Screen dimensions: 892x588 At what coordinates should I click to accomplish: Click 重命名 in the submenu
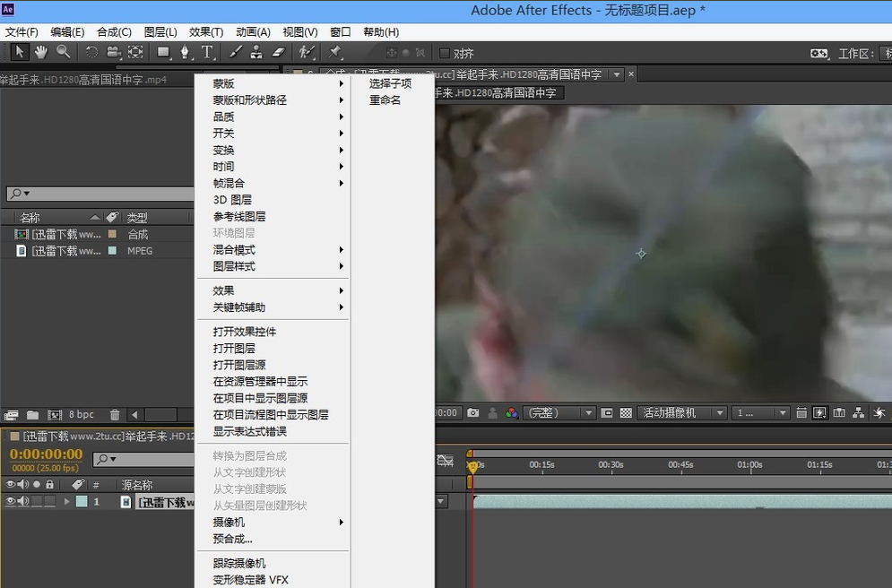pos(385,100)
